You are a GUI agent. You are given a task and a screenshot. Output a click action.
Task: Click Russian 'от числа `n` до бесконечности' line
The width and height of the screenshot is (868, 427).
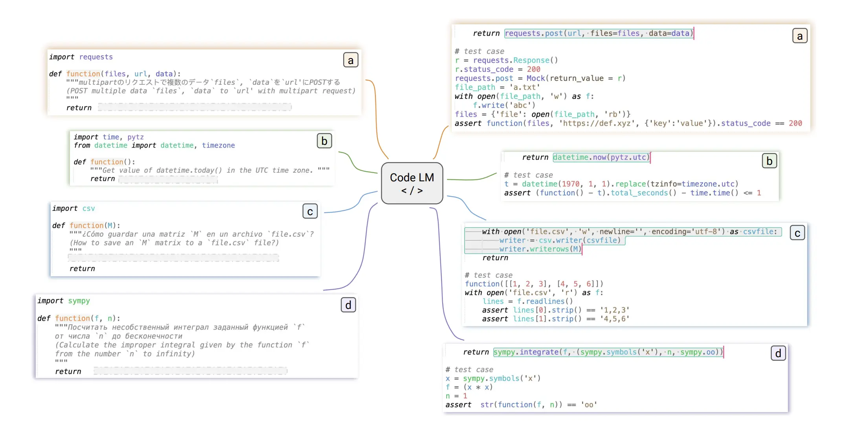click(119, 336)
